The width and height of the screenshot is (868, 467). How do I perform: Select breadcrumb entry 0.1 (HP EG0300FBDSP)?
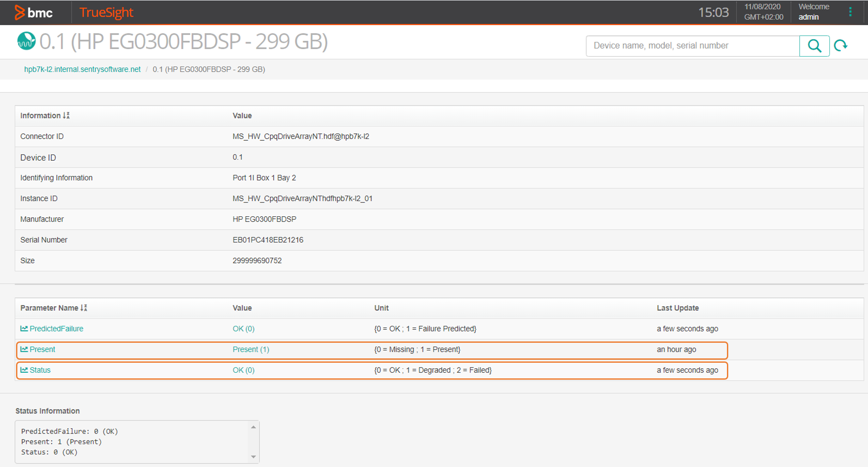coord(209,69)
